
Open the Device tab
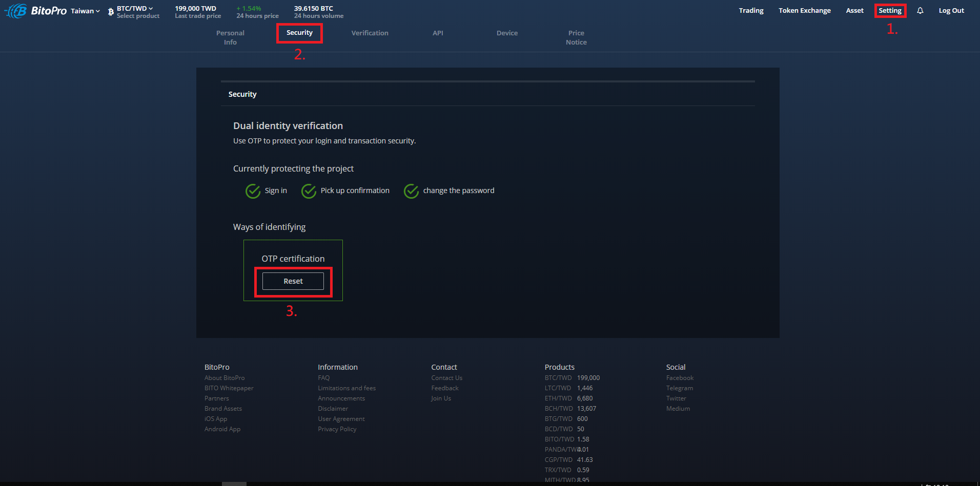pos(507,33)
